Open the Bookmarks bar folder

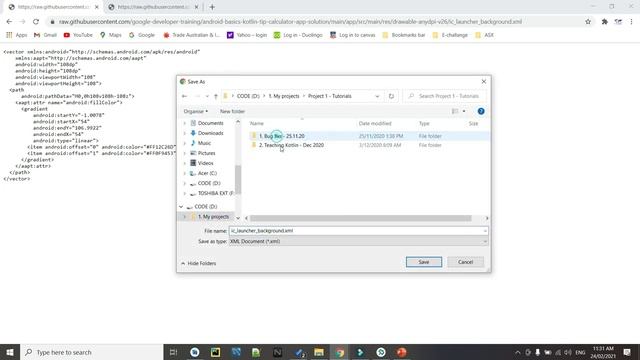tap(404, 35)
